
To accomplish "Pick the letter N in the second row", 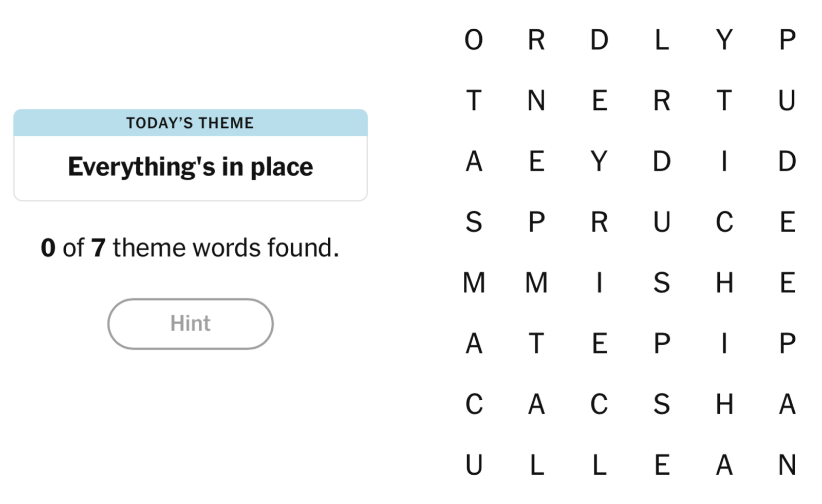I will (536, 100).
